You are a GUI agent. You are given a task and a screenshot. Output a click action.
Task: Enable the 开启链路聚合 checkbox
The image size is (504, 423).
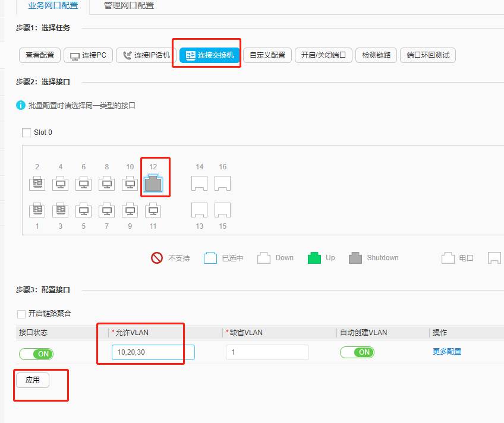(x=21, y=314)
